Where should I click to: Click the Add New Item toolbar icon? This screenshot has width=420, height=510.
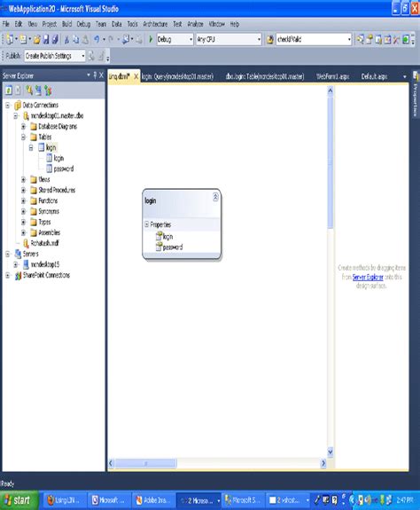[x=23, y=39]
